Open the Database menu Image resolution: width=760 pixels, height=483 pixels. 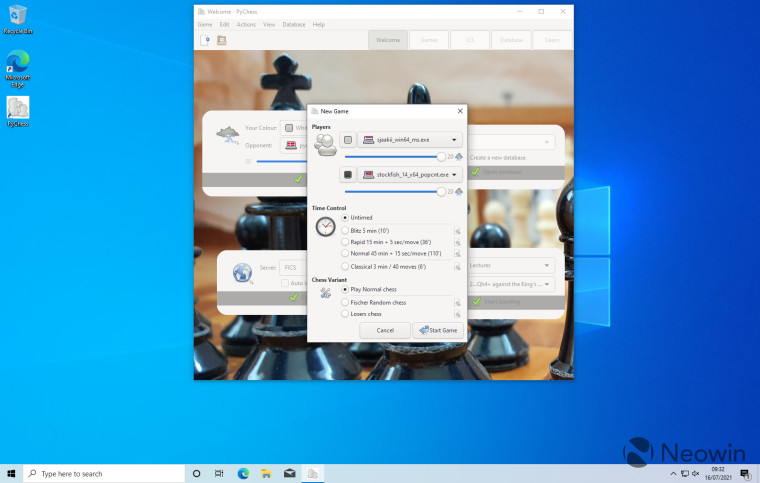click(294, 24)
